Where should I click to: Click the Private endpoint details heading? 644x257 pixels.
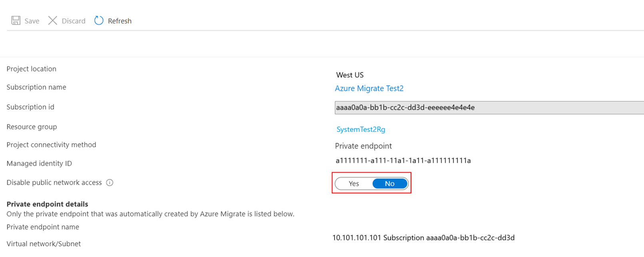click(47, 204)
